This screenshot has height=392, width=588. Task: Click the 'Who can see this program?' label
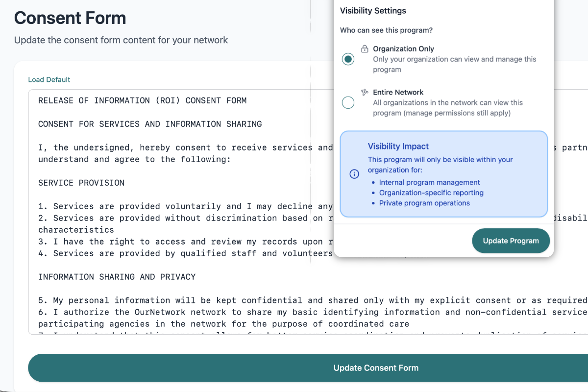coord(386,30)
